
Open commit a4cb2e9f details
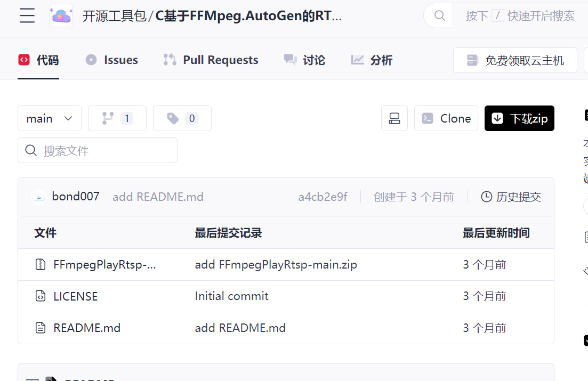click(x=323, y=197)
